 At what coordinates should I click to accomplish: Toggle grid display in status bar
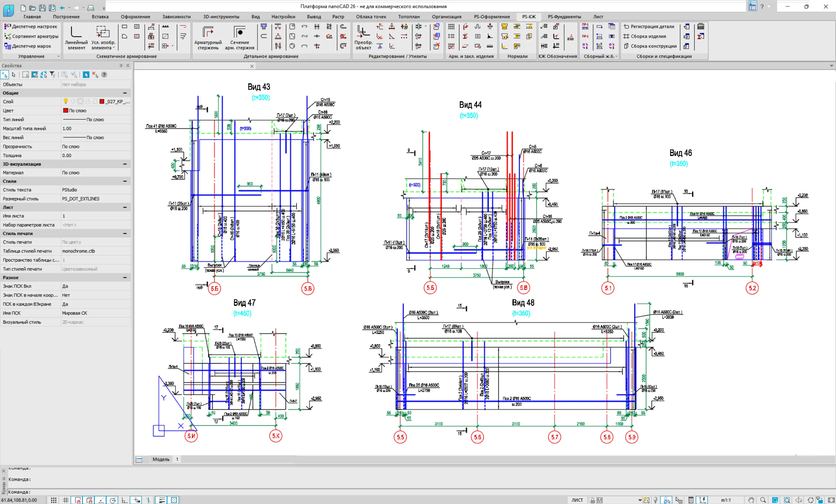pos(65,500)
